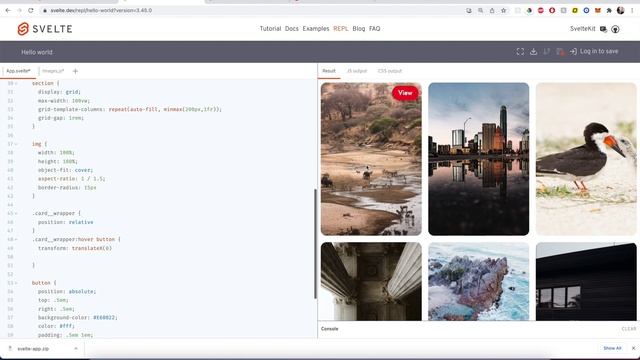Click the blue circle extension icon
The image size is (640, 360).
[x=586, y=11]
